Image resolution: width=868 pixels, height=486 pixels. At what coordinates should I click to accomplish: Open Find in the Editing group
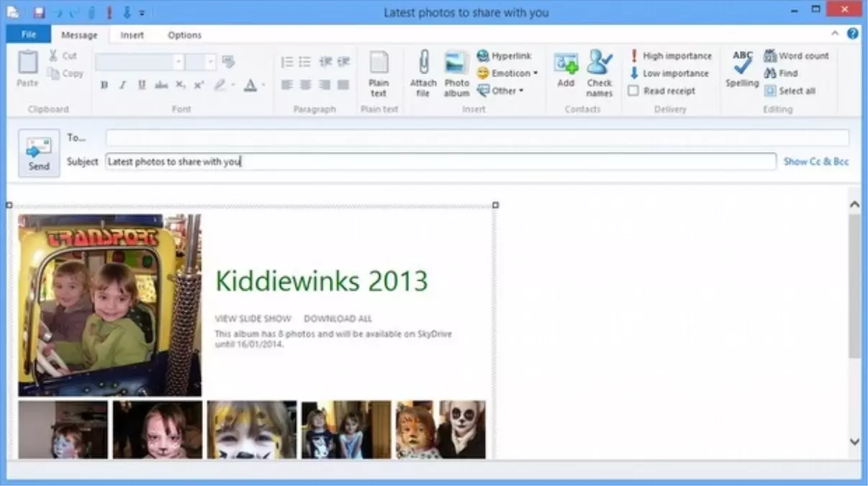click(x=785, y=73)
